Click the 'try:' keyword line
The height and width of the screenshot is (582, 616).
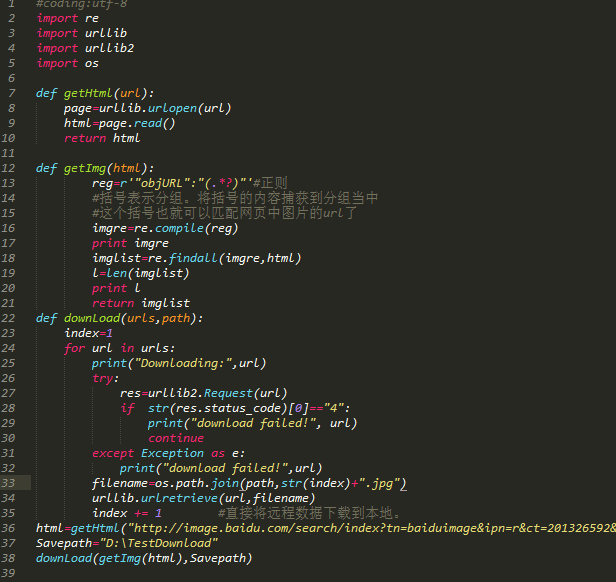105,378
